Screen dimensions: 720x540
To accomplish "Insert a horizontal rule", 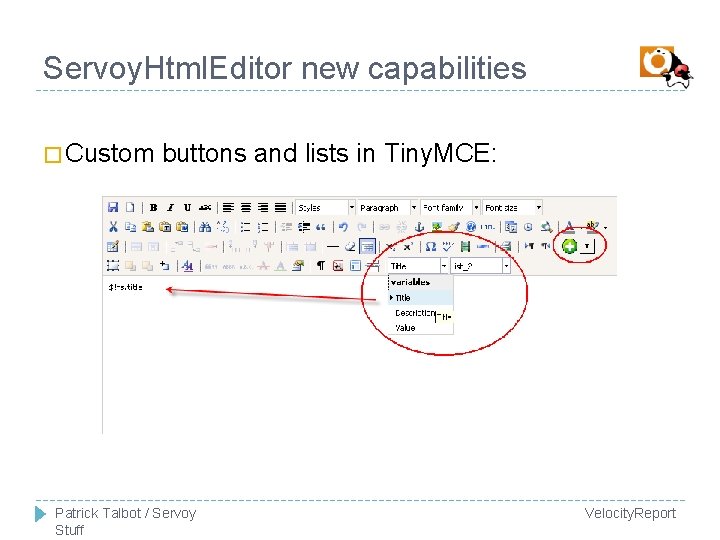I will [332, 247].
